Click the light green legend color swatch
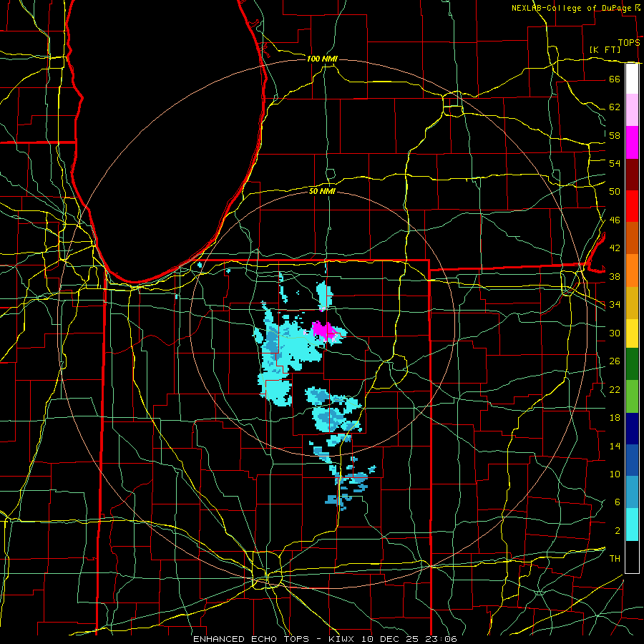The height and width of the screenshot is (644, 644). click(x=632, y=396)
